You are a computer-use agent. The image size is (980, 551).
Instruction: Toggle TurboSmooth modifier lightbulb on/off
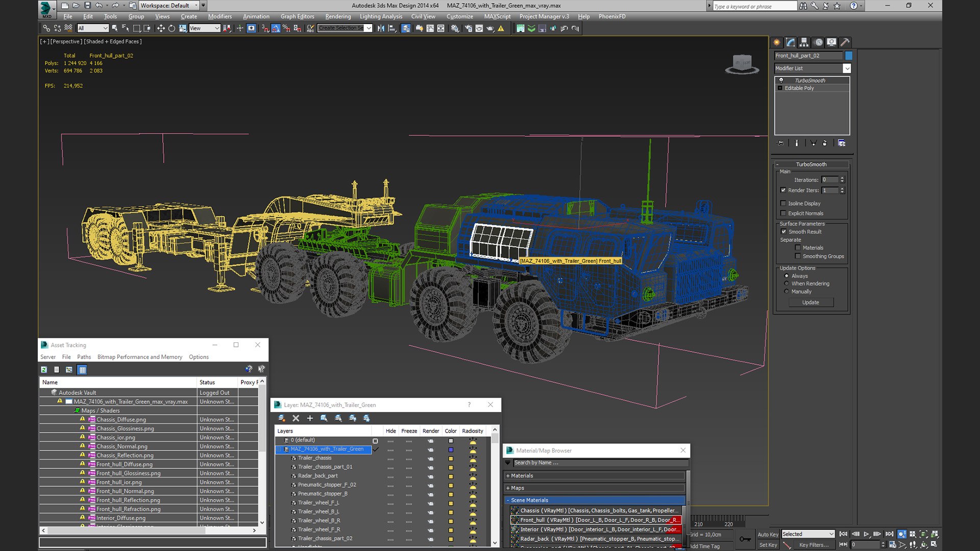[x=781, y=81]
